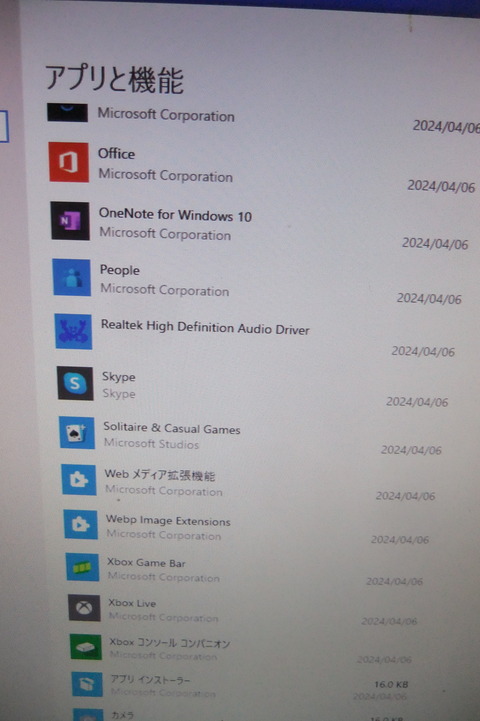Select "Webp Image Extensions" name
480x721 pixels.
click(168, 520)
